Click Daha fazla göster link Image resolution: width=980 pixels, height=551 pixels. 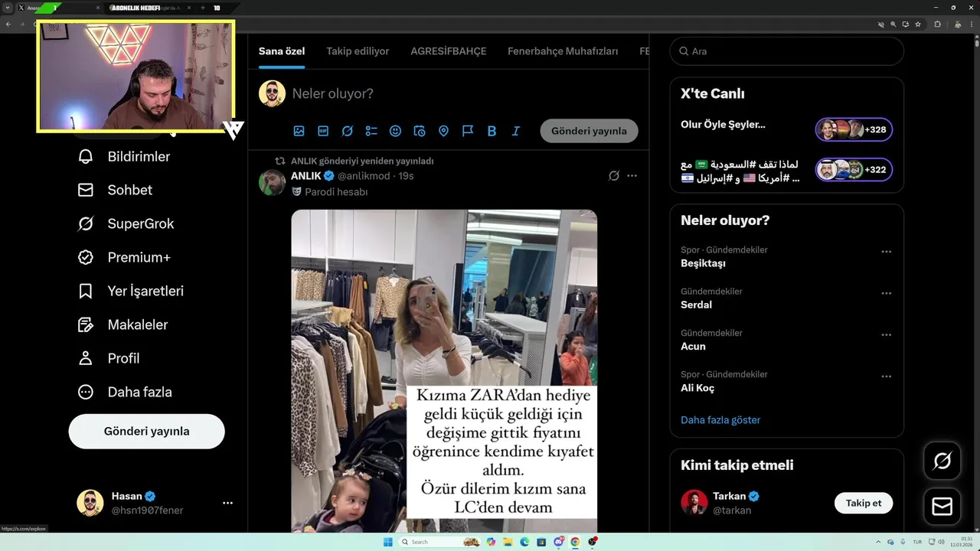tap(720, 420)
